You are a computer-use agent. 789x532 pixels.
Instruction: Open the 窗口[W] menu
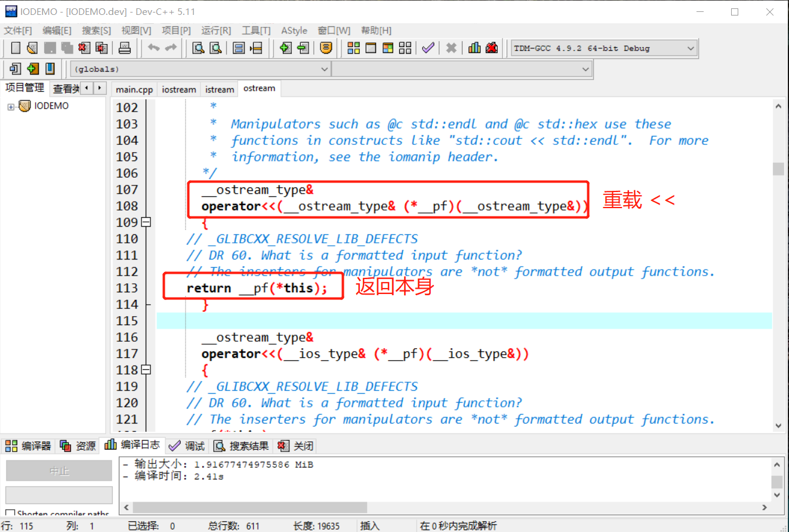[x=334, y=30]
